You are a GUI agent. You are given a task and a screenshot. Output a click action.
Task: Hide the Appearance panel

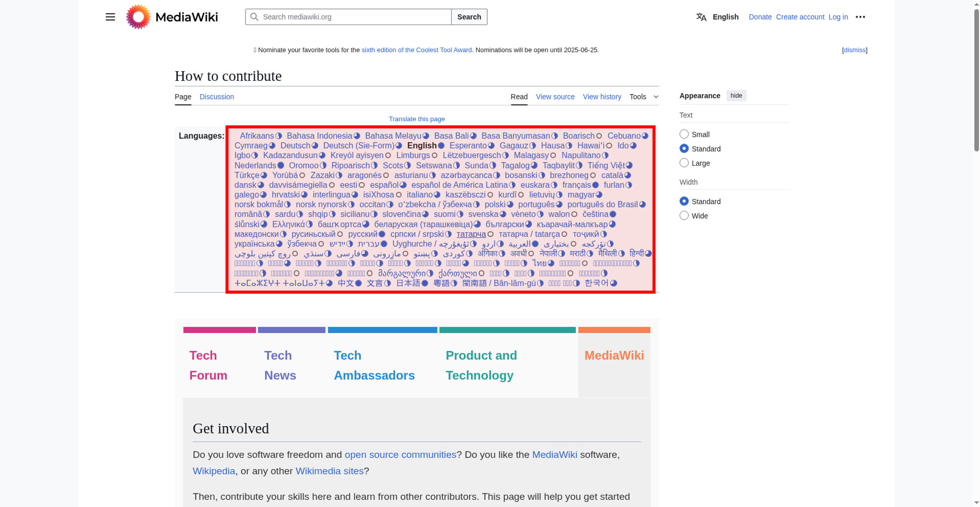point(736,96)
